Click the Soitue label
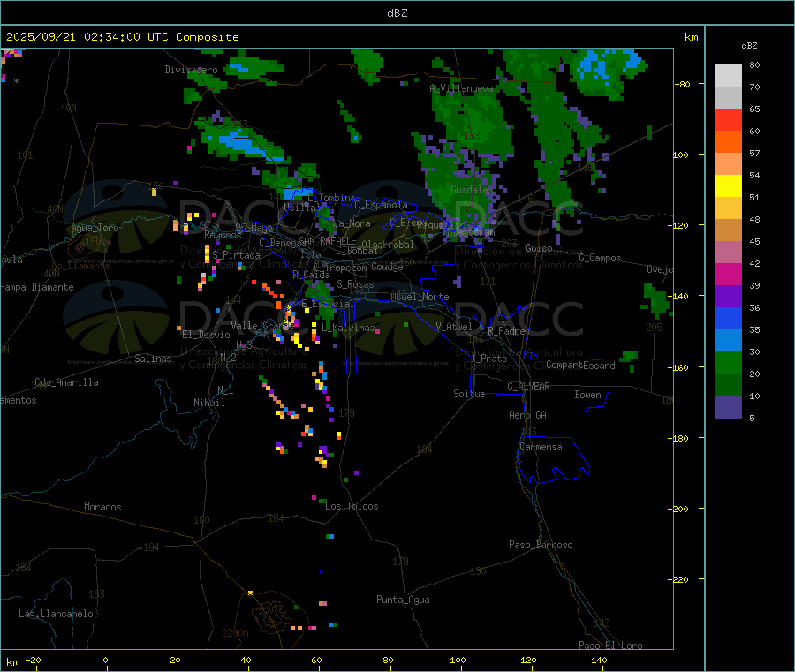 point(469,394)
